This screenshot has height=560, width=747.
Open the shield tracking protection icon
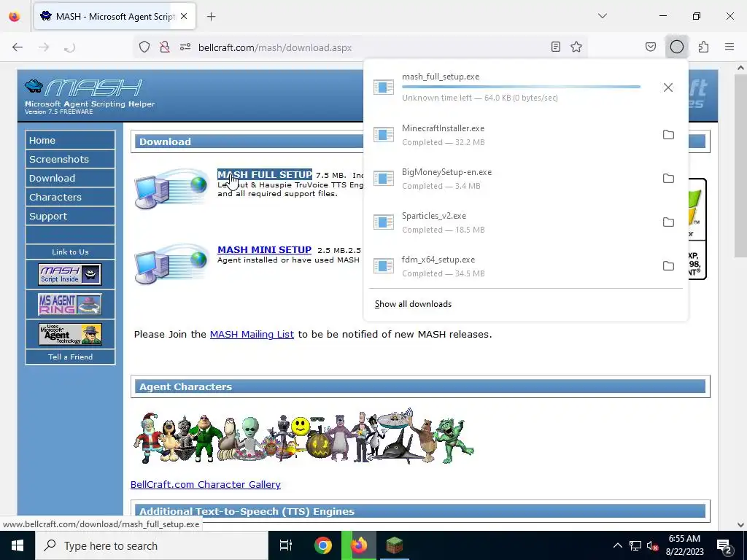click(x=144, y=47)
